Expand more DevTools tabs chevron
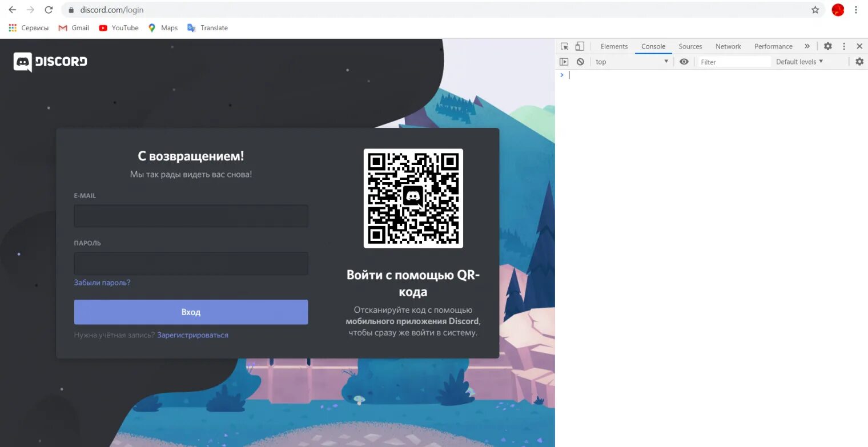 (x=807, y=46)
